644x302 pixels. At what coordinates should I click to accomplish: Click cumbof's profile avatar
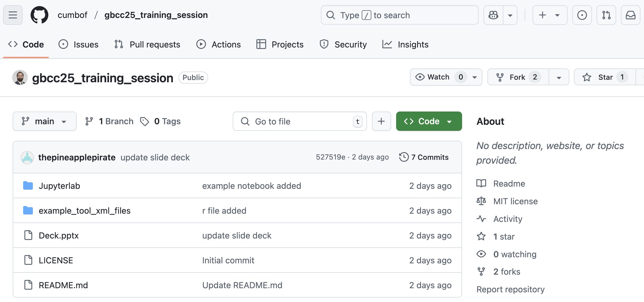pos(20,78)
